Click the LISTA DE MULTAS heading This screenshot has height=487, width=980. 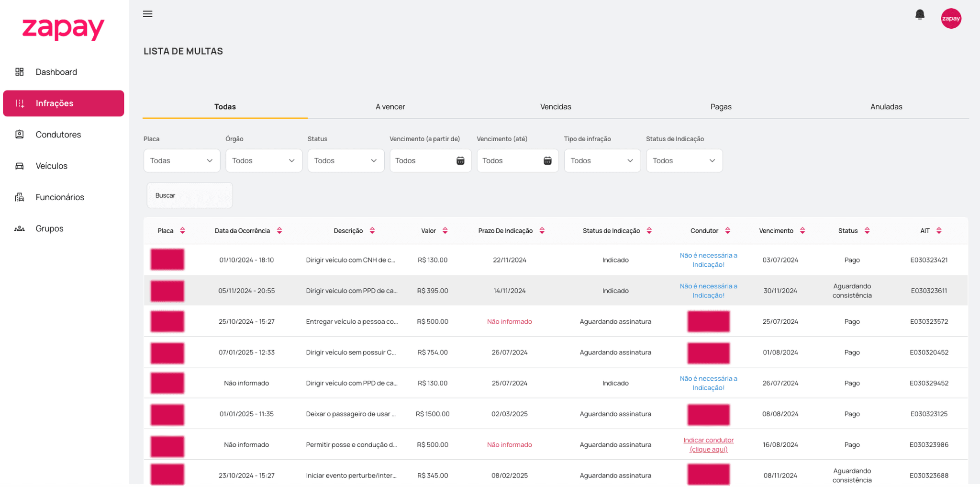(x=183, y=51)
